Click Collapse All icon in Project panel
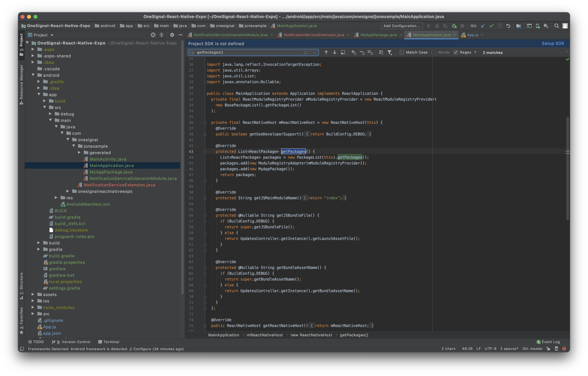Screen dimensions: 588x376 pos(161,35)
